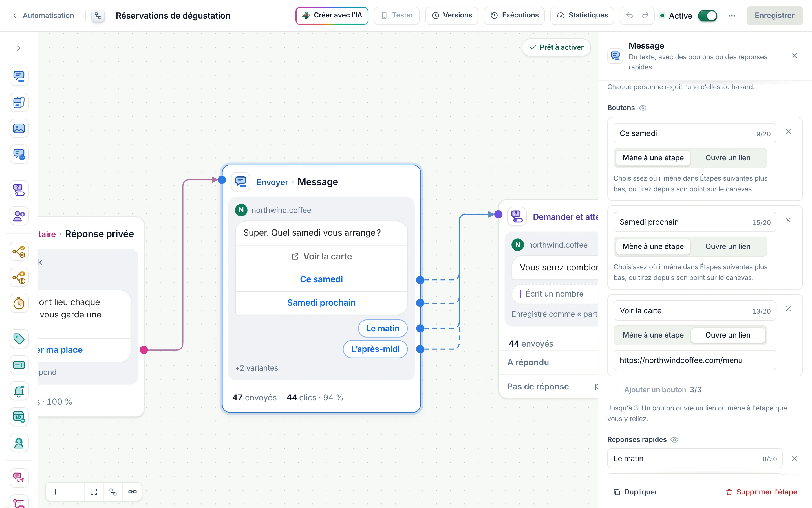The image size is (812, 508).
Task: Duplicate the step with Dupliquer
Action: coord(635,492)
